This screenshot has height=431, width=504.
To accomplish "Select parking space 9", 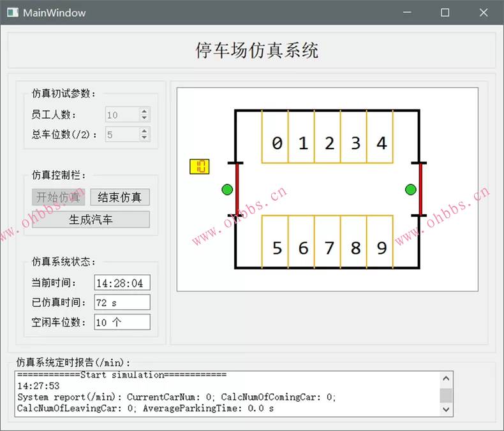I will (x=380, y=242).
